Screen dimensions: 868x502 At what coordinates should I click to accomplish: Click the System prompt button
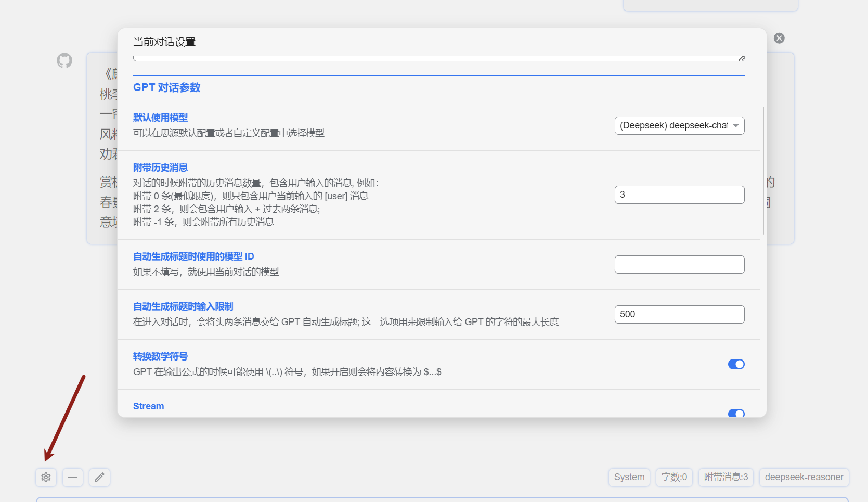[x=629, y=477]
